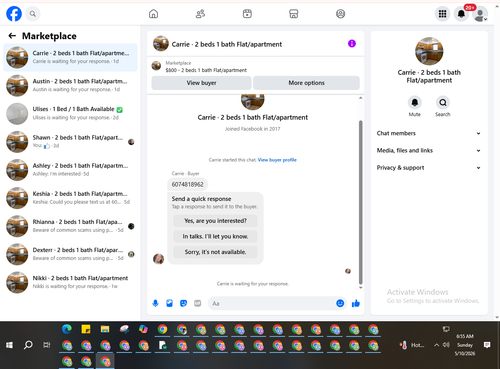
Task: Open the Windows notification center
Action: pyautogui.click(x=487, y=345)
